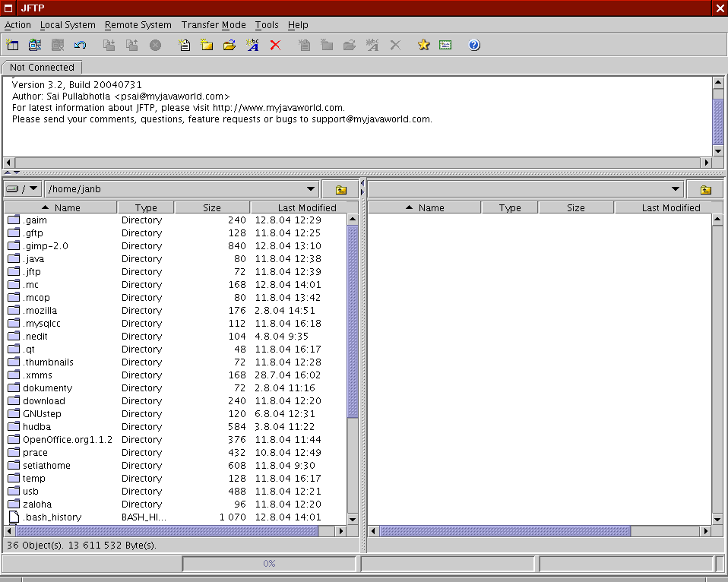Open the Local System menu

tap(68, 25)
